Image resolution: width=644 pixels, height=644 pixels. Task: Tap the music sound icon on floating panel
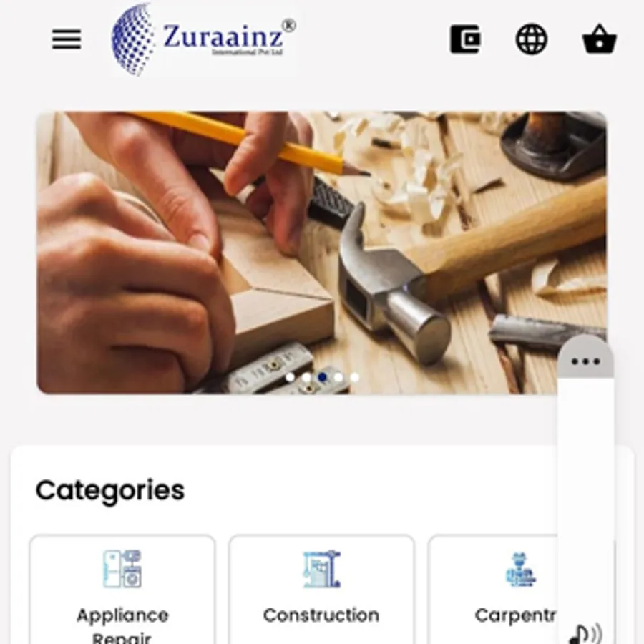click(x=585, y=634)
